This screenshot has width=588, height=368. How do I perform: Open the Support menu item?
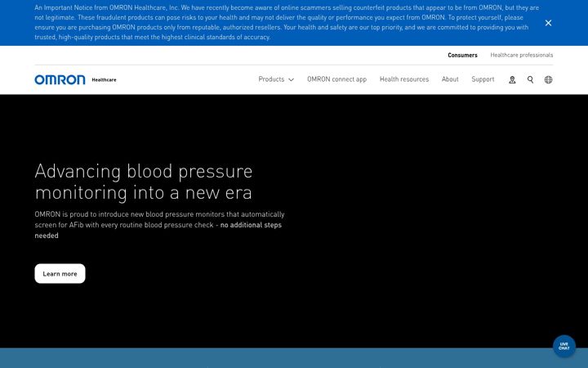tap(483, 79)
